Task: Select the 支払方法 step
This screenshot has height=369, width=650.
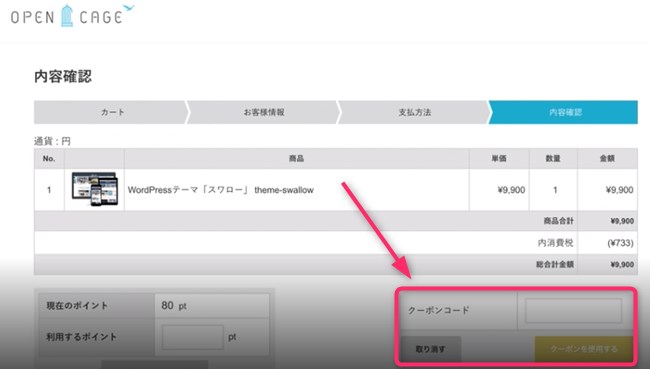Action: [415, 112]
